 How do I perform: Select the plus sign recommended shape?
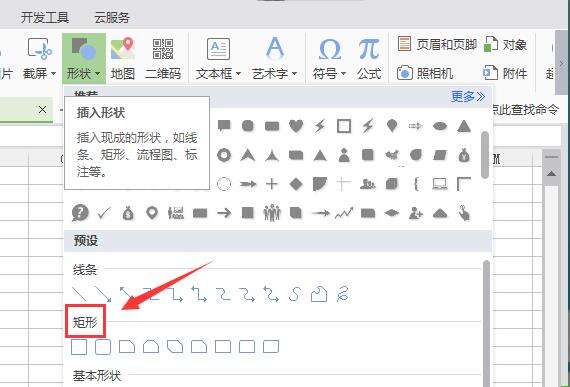[x=272, y=184]
